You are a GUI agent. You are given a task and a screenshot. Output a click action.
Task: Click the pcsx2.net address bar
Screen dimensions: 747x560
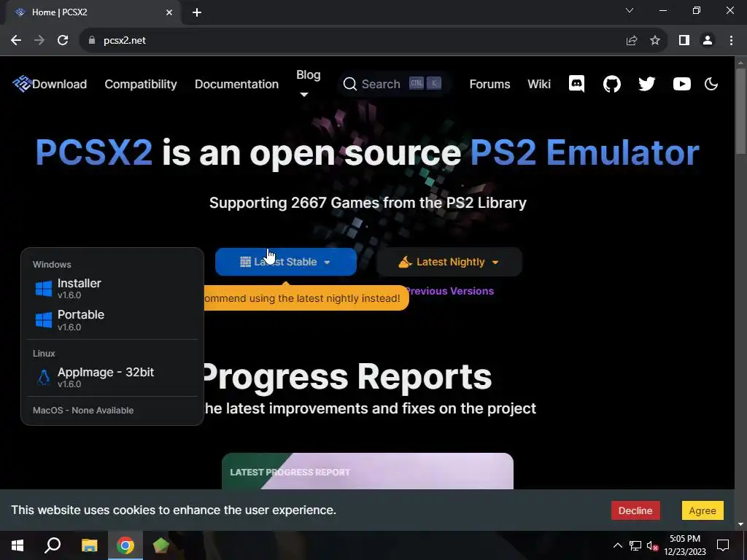click(x=352, y=40)
